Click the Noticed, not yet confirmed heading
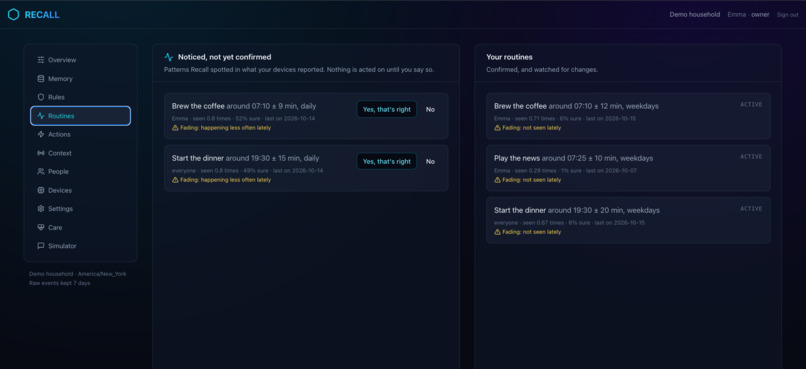This screenshot has width=806, height=369. click(225, 57)
